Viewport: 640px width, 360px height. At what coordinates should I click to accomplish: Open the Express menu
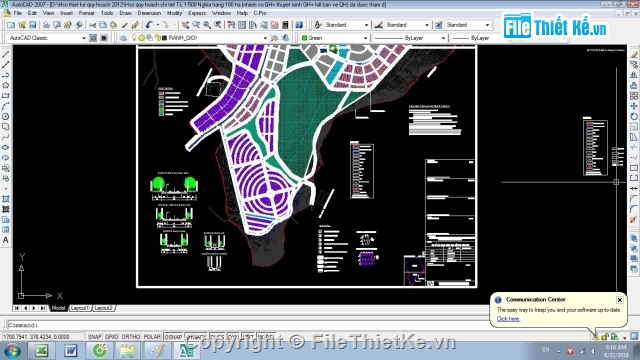tap(197, 13)
